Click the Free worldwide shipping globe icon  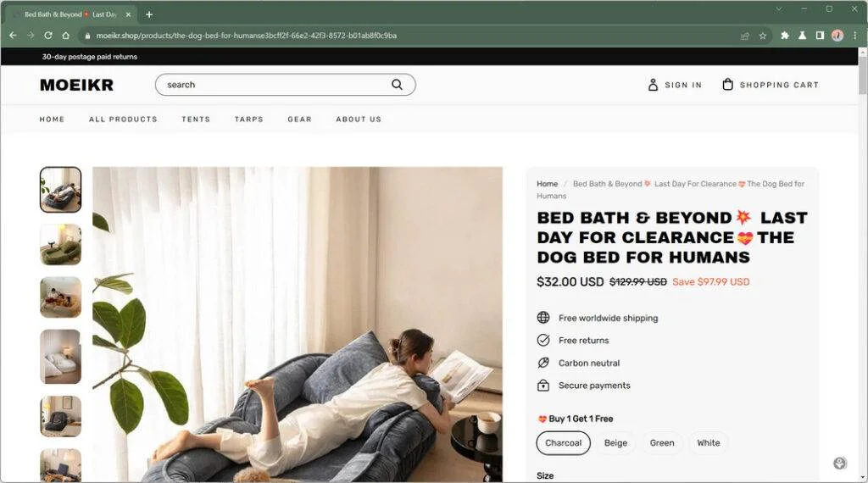543,318
